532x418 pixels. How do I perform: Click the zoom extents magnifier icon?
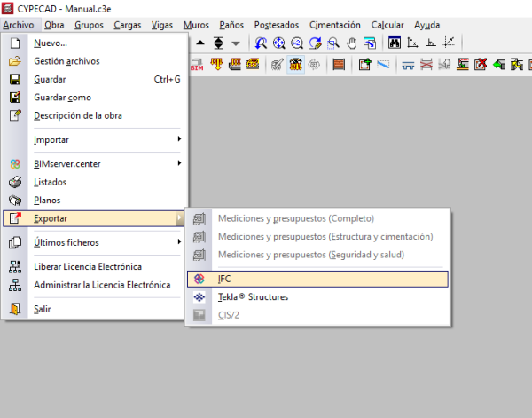click(x=279, y=43)
